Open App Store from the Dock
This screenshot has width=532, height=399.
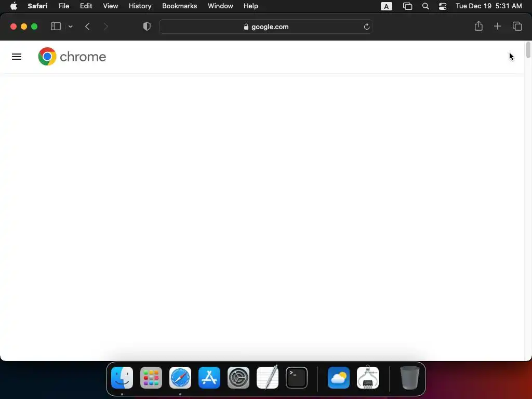(209, 378)
